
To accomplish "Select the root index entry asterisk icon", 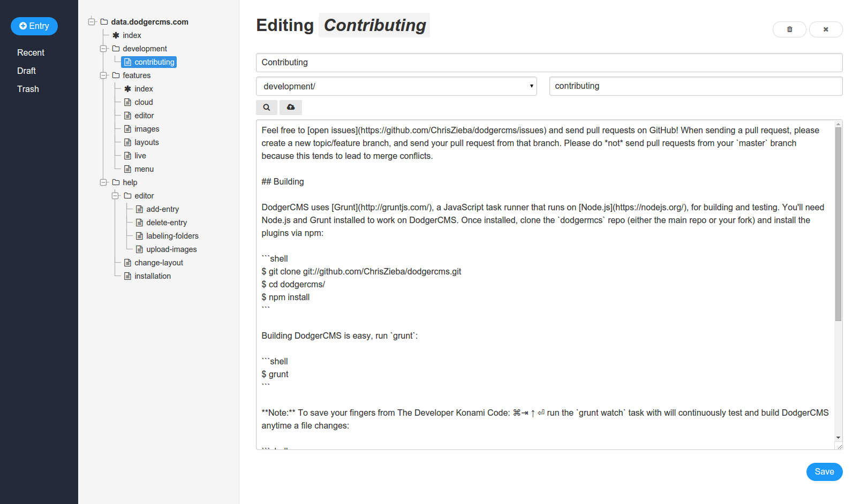I will pos(116,35).
